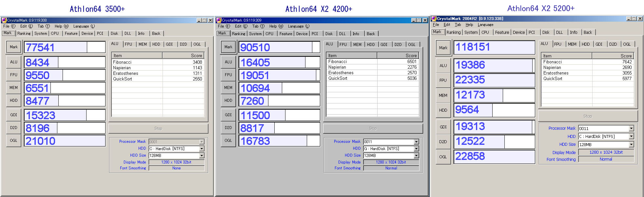Open Tab menu in the X2 4200+ window
Image resolution: width=644 pixels, height=197 pixels.
click(258, 26)
